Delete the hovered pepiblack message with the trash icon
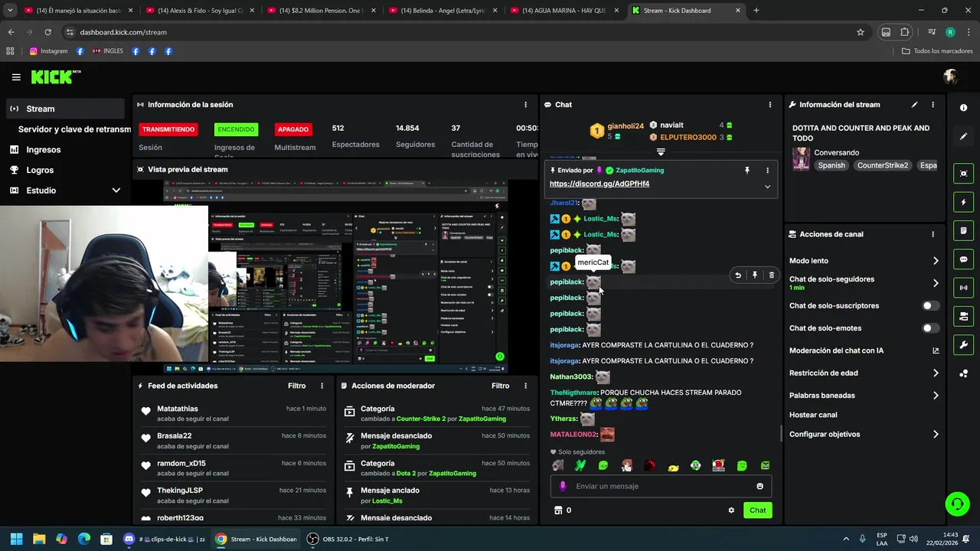This screenshot has height=551, width=980. (771, 275)
